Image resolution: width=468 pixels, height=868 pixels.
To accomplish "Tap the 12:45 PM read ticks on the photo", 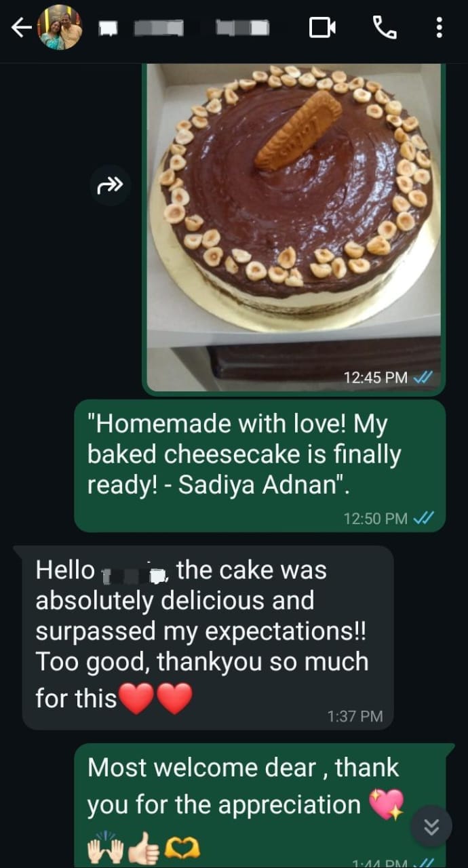I will 423,378.
